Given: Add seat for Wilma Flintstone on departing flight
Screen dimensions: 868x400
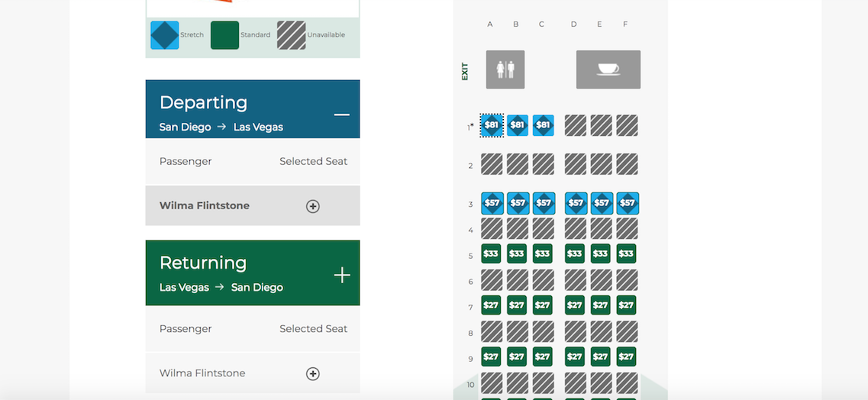Looking at the screenshot, I should (313, 206).
